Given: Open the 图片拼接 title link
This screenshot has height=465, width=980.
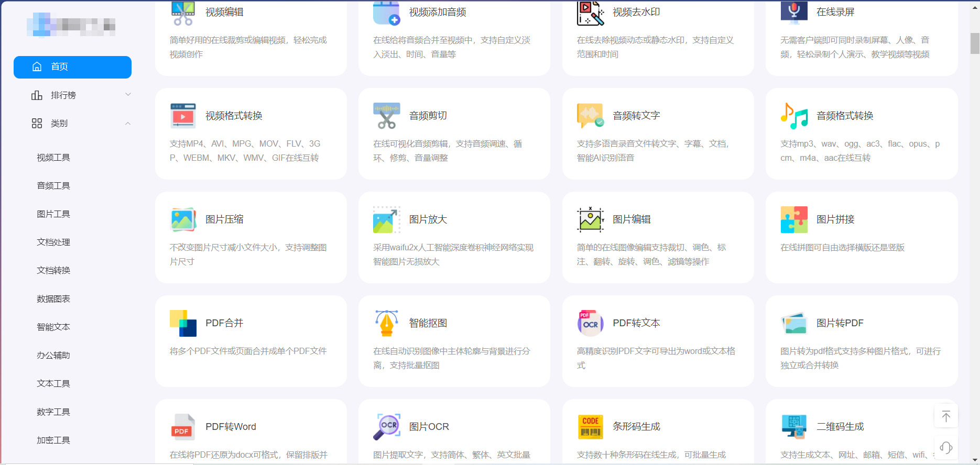Looking at the screenshot, I should point(835,219).
